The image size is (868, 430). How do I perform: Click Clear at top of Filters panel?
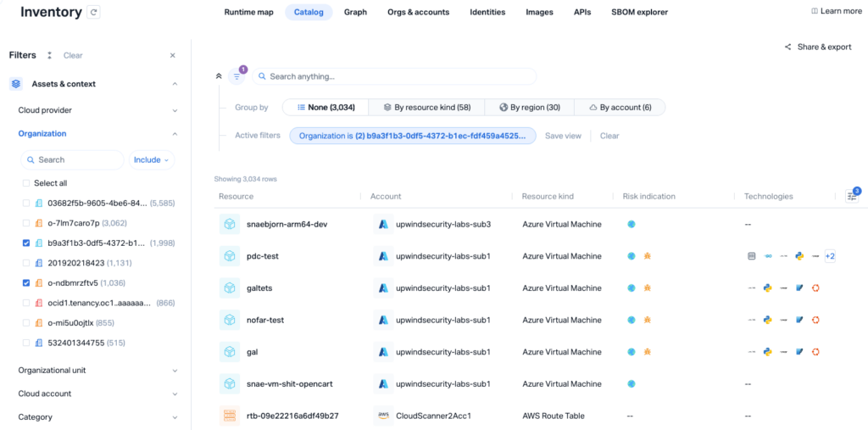click(73, 55)
